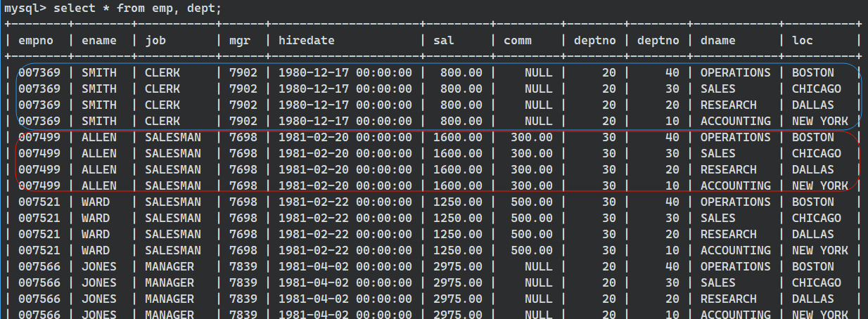Click name SMITH in the DALLAS row

click(x=99, y=105)
